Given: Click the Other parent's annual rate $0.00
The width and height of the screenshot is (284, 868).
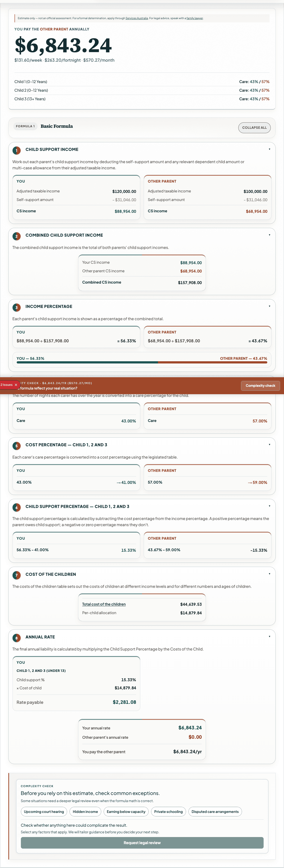Looking at the screenshot, I should (195, 737).
